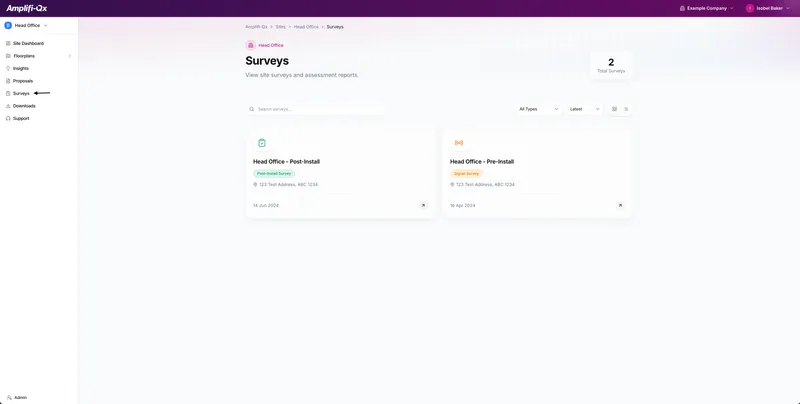Click the Insights lightbulb icon in sidebar
This screenshot has width=800, height=404.
coord(8,68)
